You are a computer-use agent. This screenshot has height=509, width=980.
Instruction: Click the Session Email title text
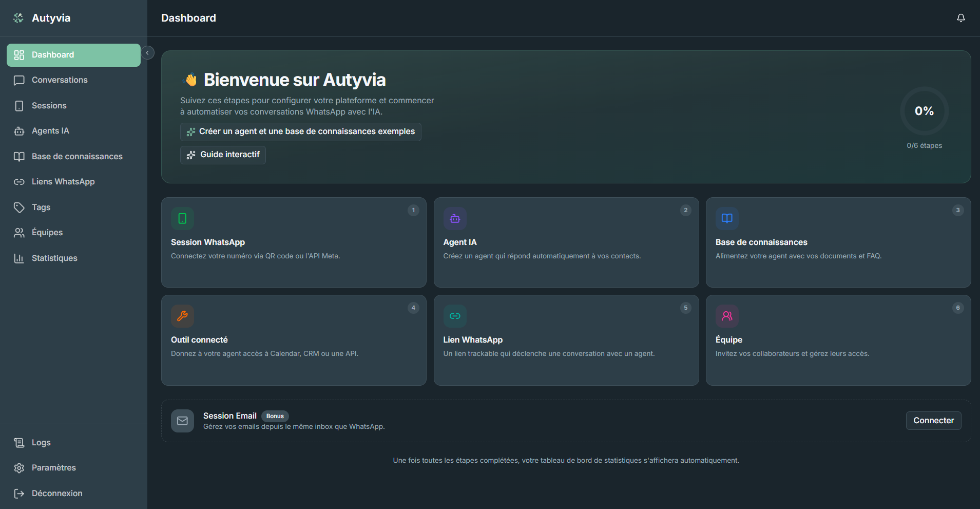[230, 416]
